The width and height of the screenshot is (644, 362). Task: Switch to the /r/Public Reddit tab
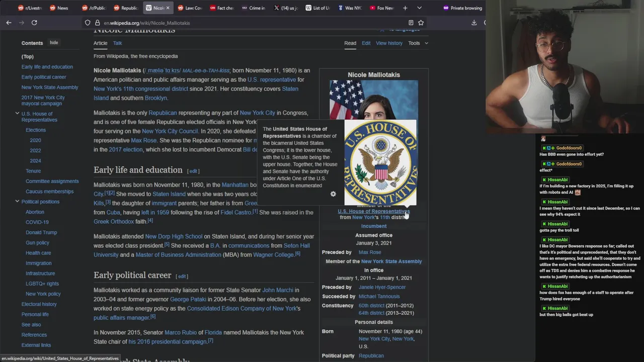tap(94, 8)
